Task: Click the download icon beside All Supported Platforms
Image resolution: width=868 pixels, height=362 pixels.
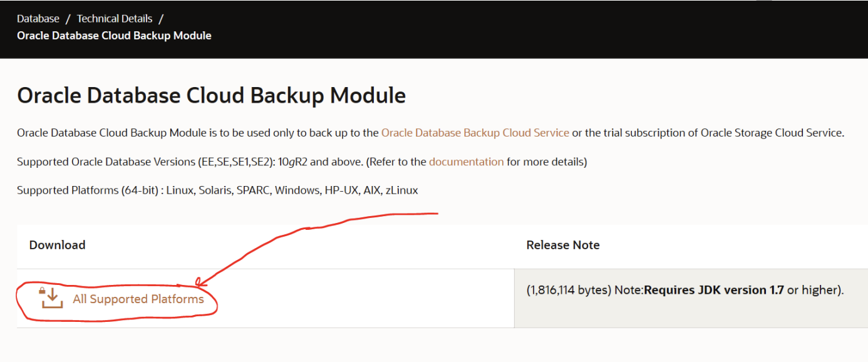Action: (x=52, y=298)
